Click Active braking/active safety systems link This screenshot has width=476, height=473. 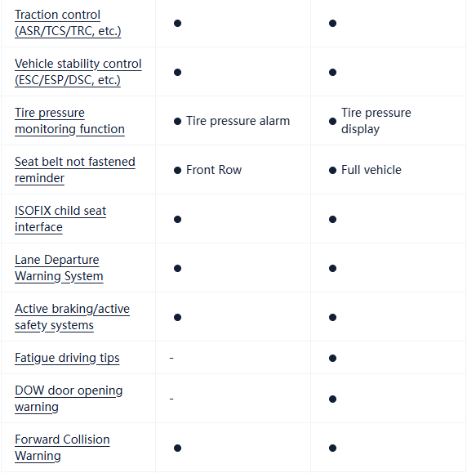click(72, 317)
